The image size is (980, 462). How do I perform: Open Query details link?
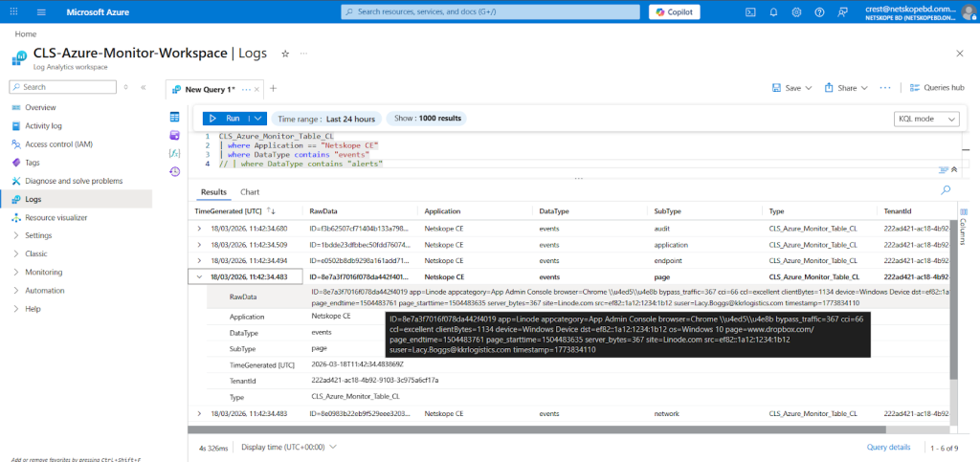tap(888, 447)
